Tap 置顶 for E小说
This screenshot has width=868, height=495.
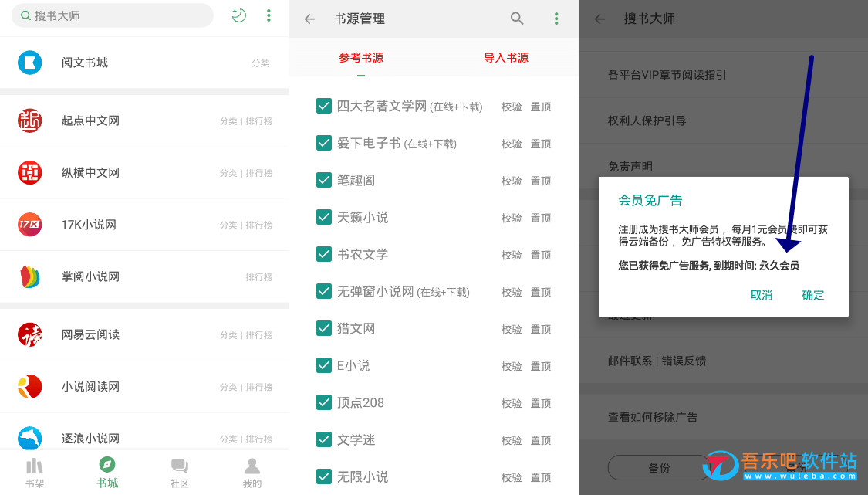coord(541,366)
